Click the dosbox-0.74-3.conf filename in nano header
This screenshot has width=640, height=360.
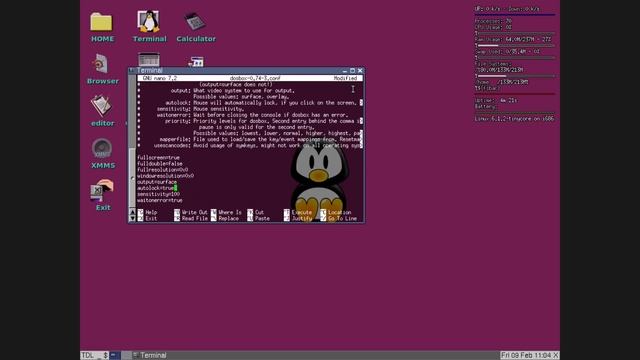255,78
